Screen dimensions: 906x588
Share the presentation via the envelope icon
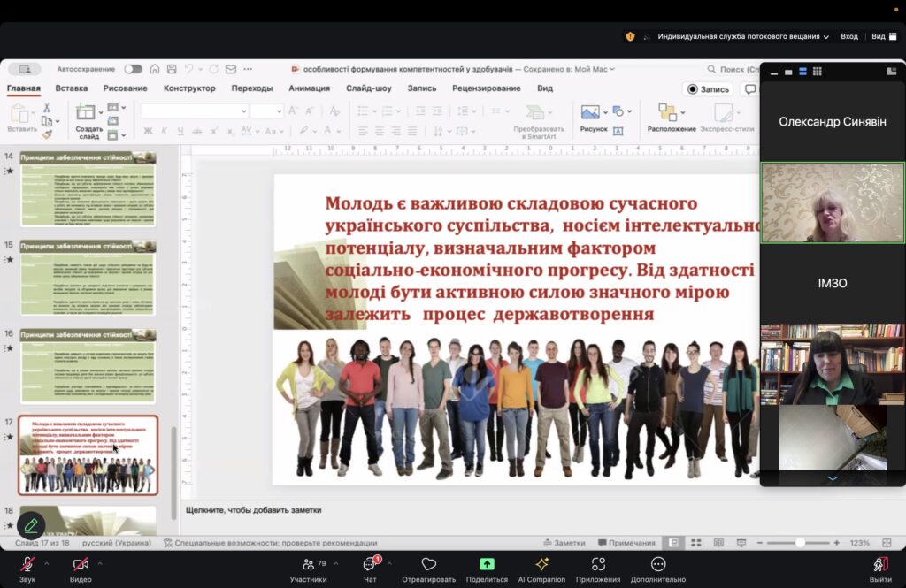[x=231, y=69]
